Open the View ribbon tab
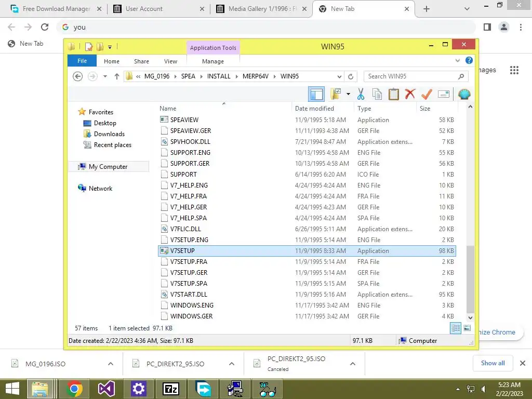Image resolution: width=532 pixels, height=399 pixels. pyautogui.click(x=170, y=61)
